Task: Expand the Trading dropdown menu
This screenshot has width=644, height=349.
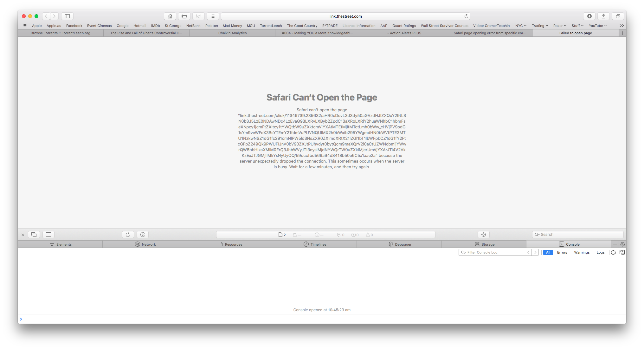Action: pyautogui.click(x=540, y=25)
